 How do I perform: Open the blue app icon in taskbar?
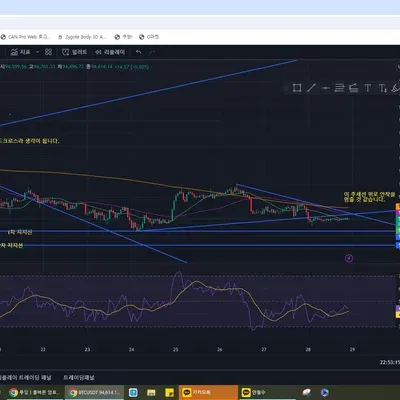pos(133,393)
